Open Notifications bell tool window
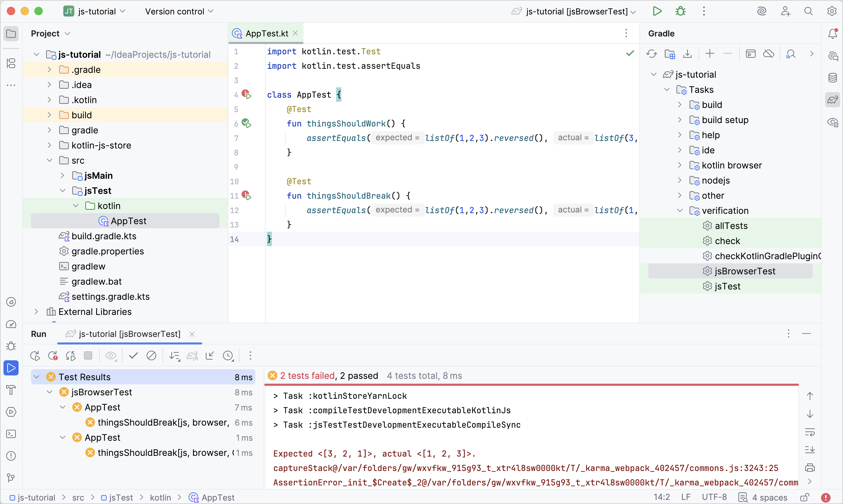The height and width of the screenshot is (504, 843). point(833,34)
